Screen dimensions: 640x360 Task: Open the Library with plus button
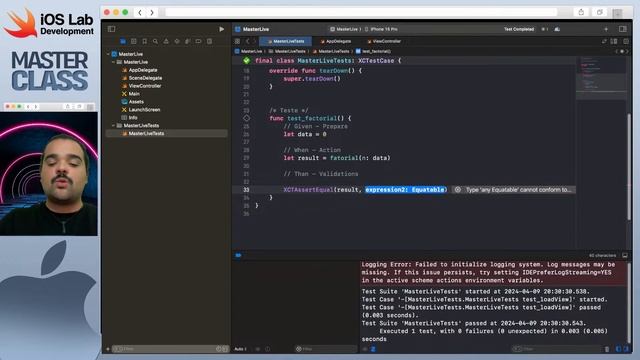tap(606, 29)
